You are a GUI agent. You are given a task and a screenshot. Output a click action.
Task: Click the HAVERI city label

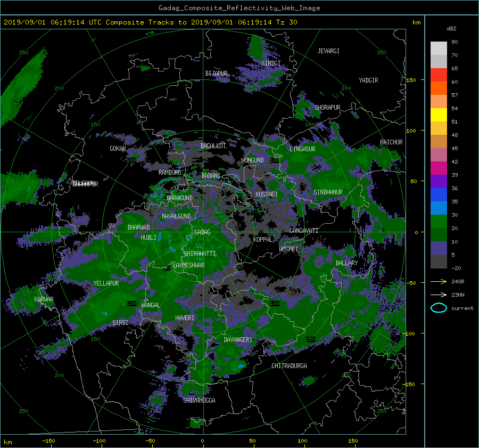click(x=185, y=318)
